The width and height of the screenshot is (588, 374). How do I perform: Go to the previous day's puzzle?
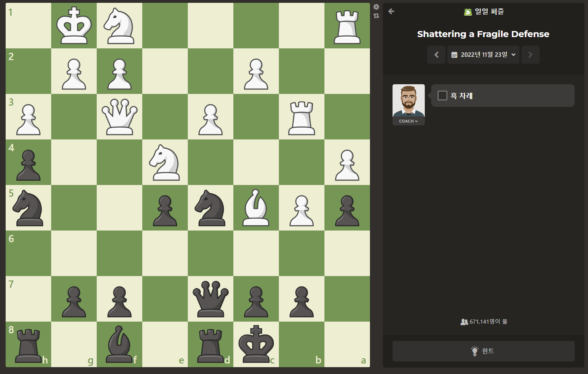click(436, 54)
